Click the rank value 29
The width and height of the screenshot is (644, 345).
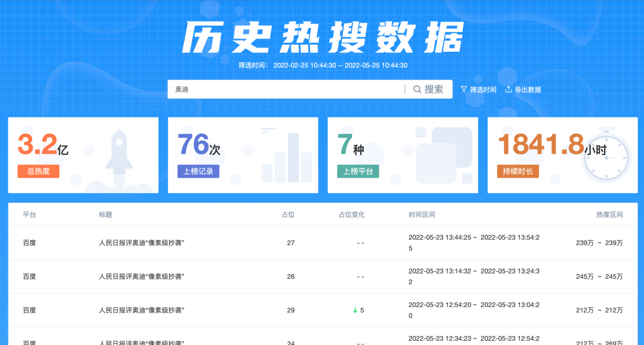click(291, 310)
